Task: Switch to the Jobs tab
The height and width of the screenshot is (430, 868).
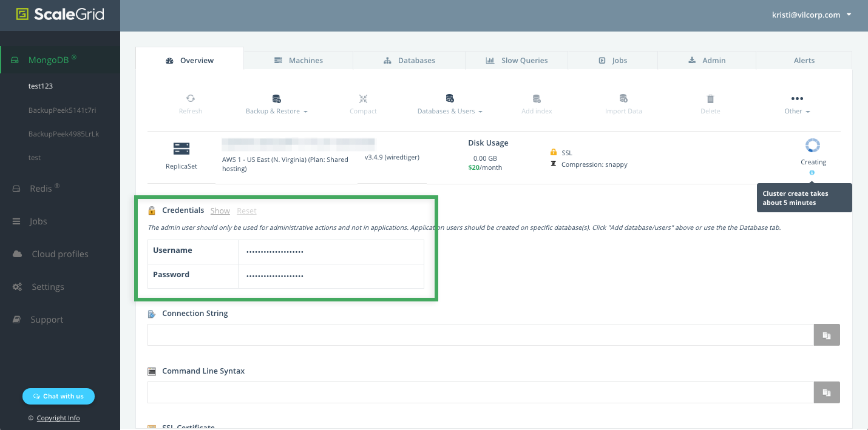Action: tap(612, 60)
